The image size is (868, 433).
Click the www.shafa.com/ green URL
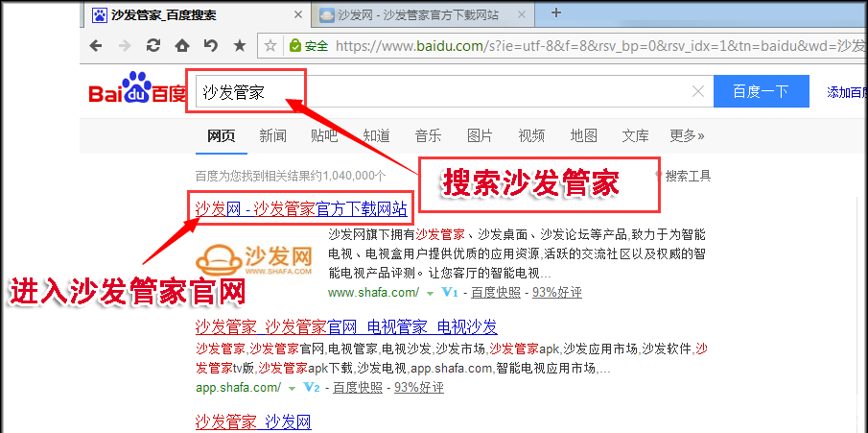pyautogui.click(x=374, y=292)
